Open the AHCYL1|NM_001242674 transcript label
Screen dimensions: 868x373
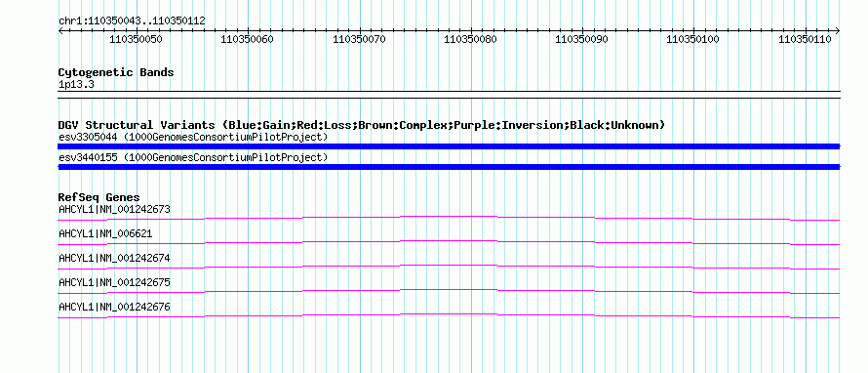tap(114, 259)
